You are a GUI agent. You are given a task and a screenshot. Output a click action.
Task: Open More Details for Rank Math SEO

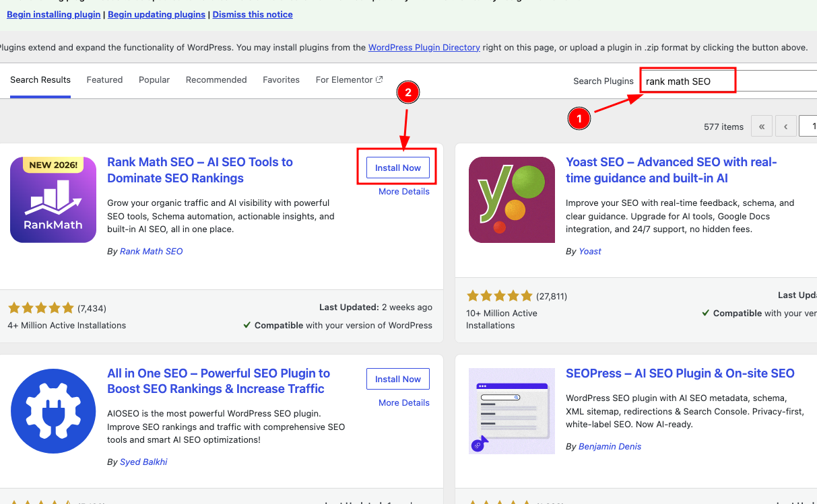click(x=404, y=191)
